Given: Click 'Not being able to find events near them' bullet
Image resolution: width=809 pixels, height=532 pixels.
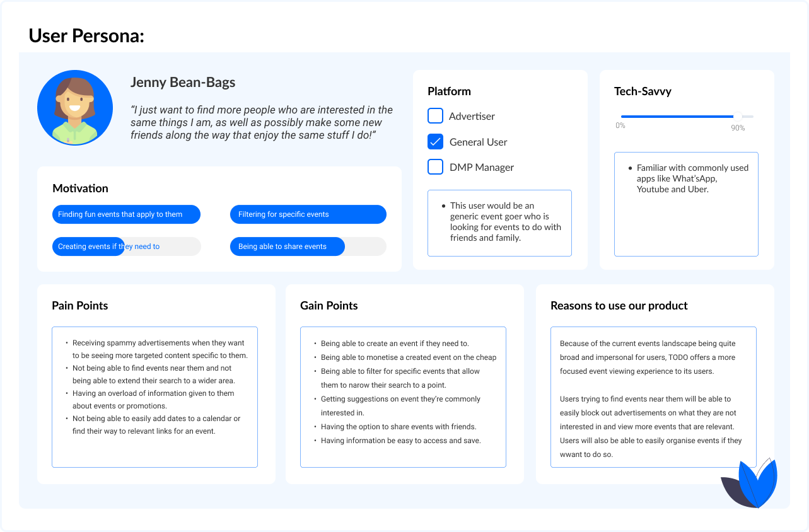Looking at the screenshot, I should click(x=154, y=374).
